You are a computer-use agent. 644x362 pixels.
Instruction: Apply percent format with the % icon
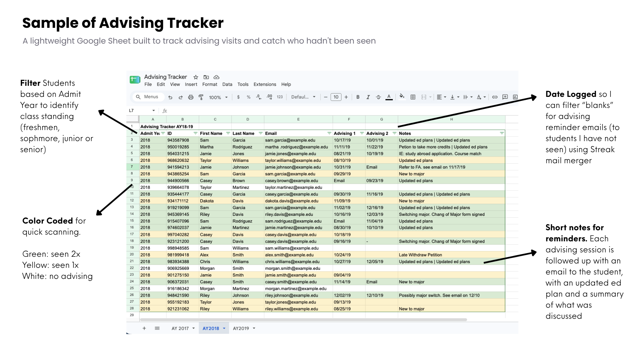tap(249, 97)
